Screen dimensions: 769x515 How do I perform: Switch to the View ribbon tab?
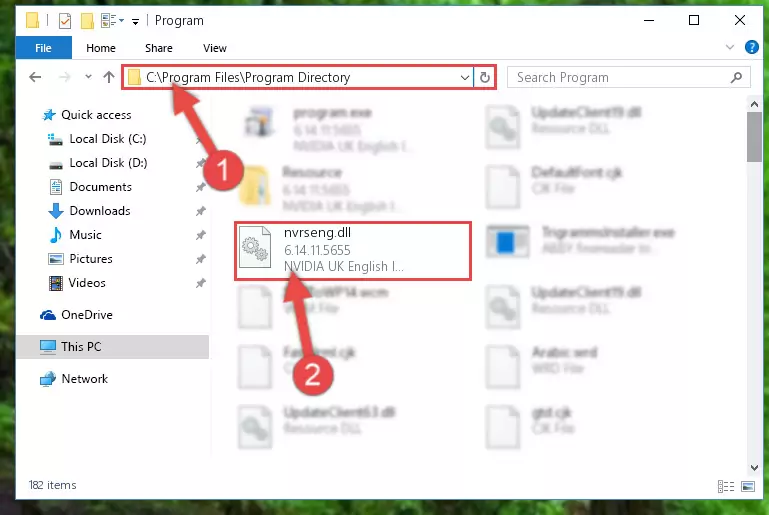(215, 48)
